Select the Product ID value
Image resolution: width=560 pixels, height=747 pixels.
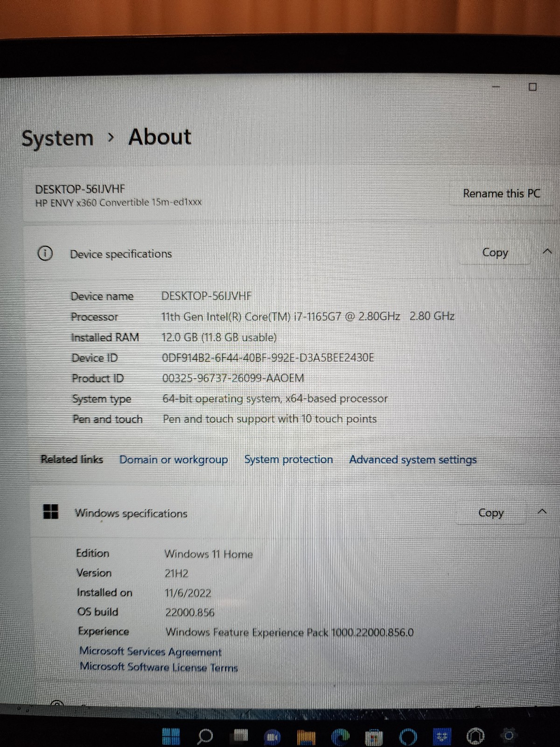[233, 378]
